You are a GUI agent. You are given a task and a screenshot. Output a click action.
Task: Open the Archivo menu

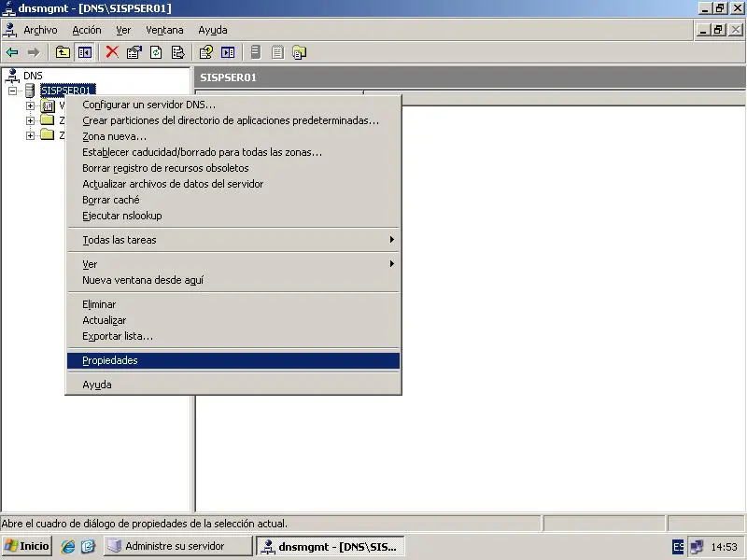(40, 30)
